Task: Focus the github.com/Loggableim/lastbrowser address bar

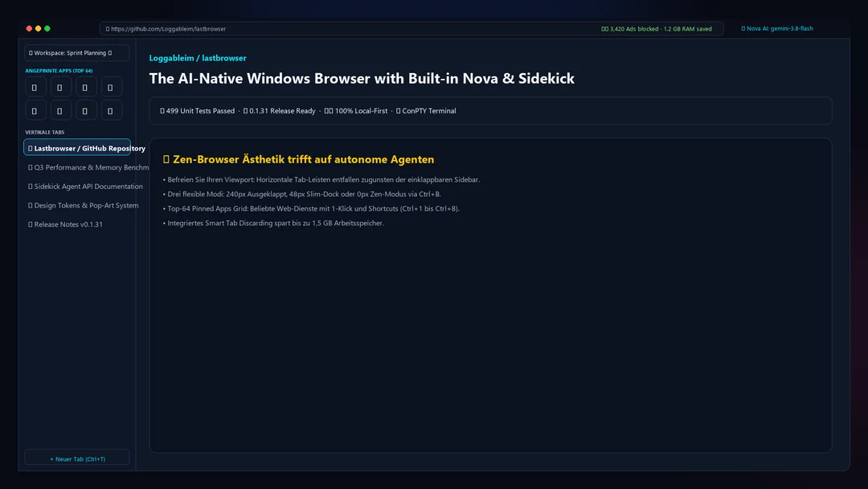Action: click(x=411, y=29)
